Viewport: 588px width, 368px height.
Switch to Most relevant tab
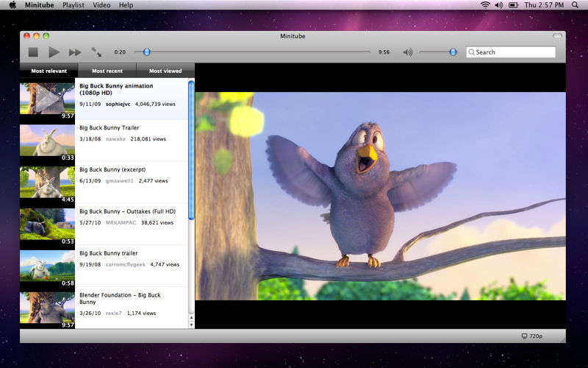point(49,71)
